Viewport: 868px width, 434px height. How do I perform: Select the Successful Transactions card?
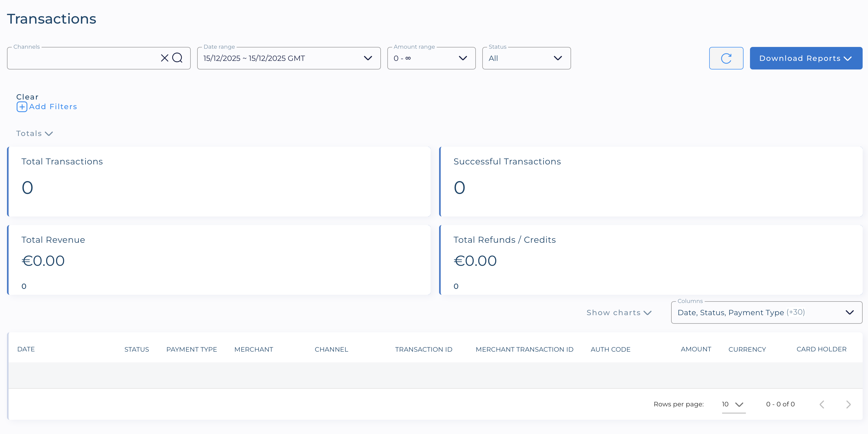pos(651,182)
